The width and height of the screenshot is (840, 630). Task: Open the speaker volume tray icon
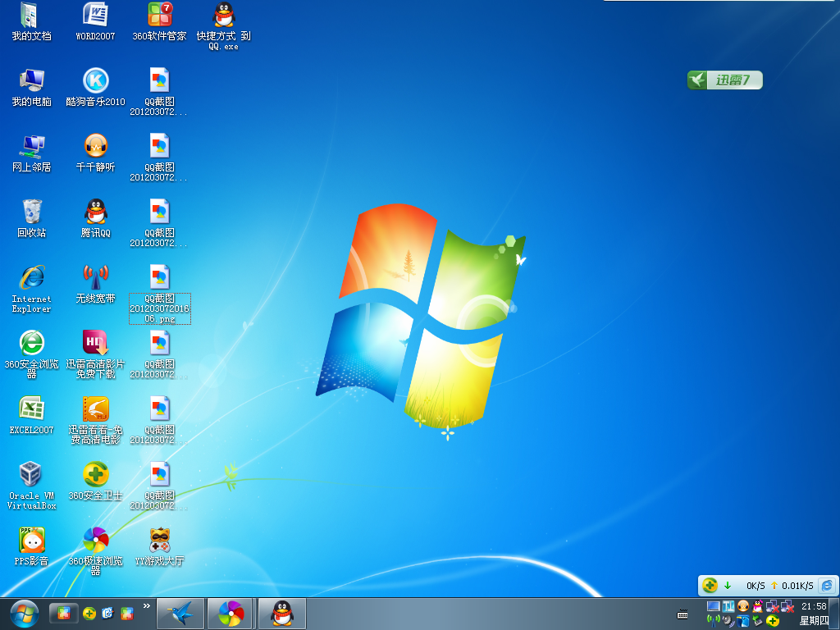point(728,621)
